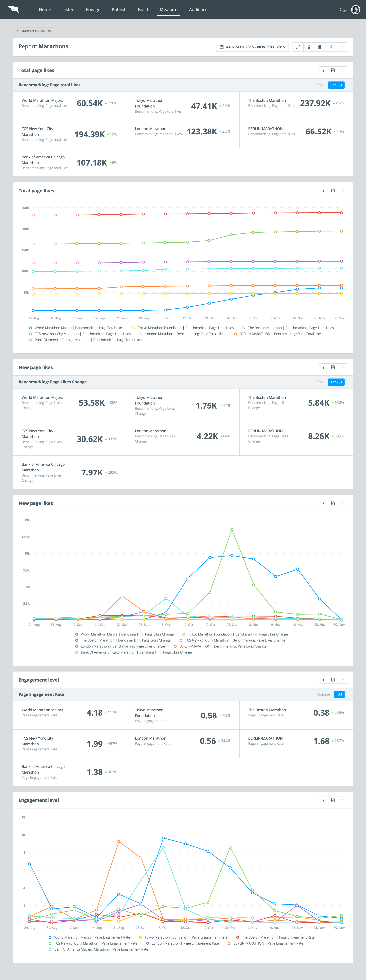This screenshot has height=980, width=366.
Task: Click the edit report pencil icon
Action: (x=298, y=47)
